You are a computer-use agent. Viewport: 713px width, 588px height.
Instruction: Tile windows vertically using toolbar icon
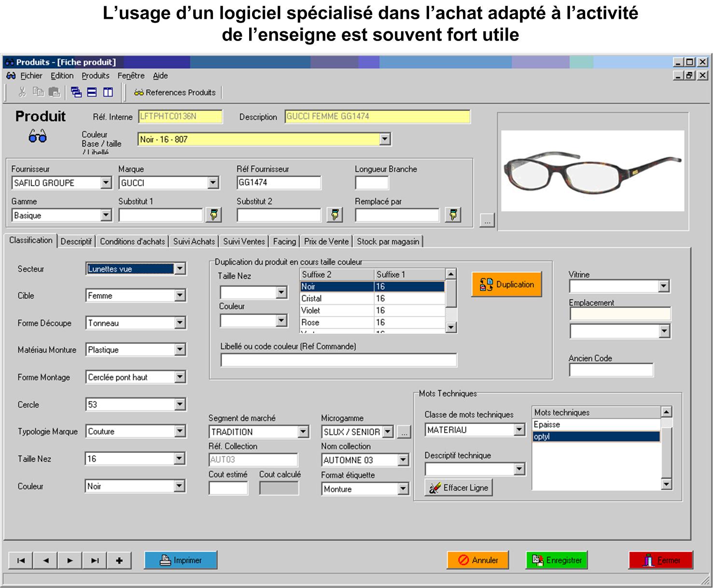point(108,92)
